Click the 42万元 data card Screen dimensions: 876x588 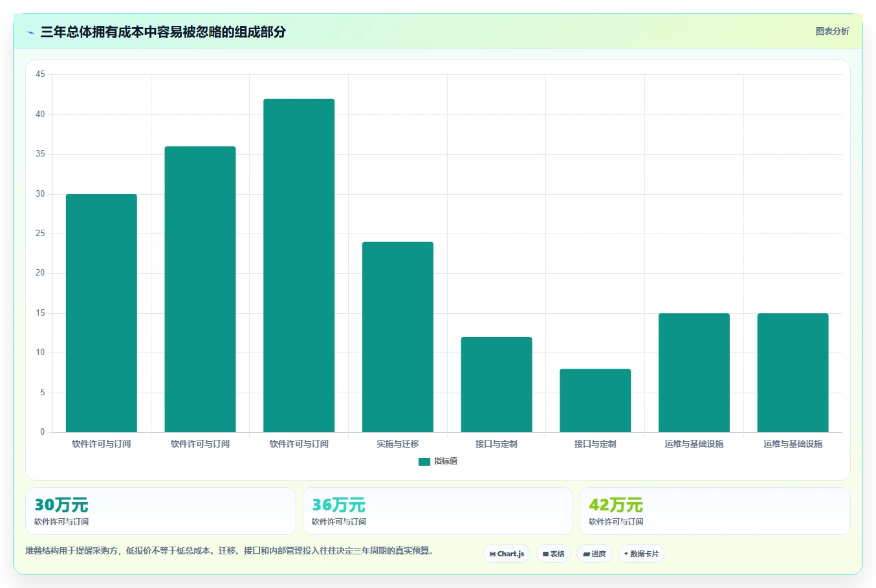tap(715, 511)
